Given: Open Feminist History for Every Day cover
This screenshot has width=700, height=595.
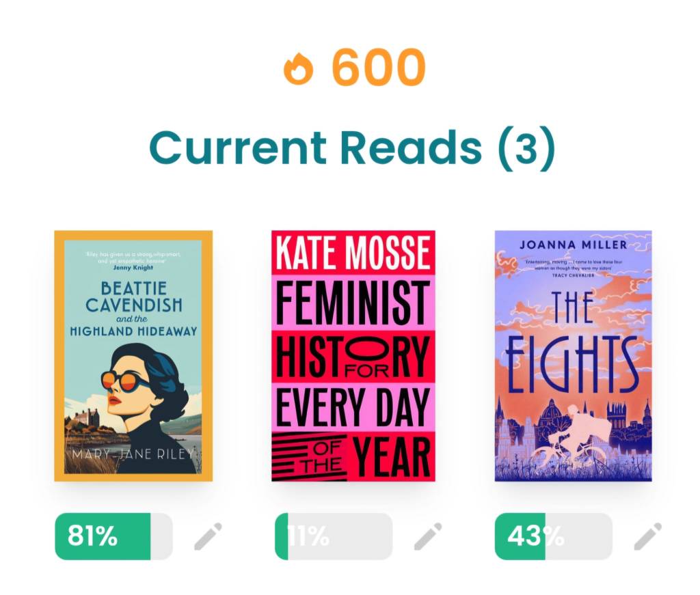Looking at the screenshot, I should (353, 355).
